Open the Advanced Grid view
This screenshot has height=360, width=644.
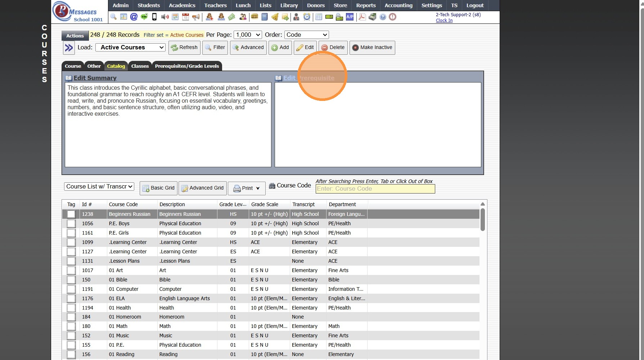point(203,188)
